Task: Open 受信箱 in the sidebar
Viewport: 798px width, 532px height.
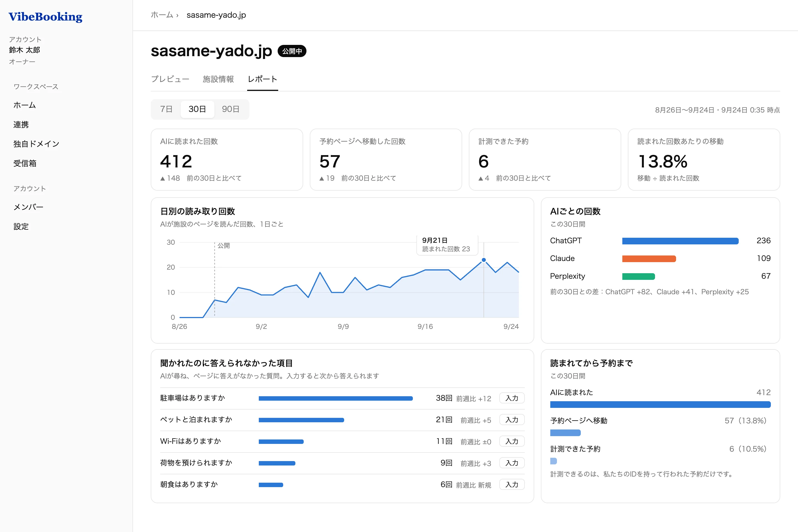Action: tap(25, 163)
